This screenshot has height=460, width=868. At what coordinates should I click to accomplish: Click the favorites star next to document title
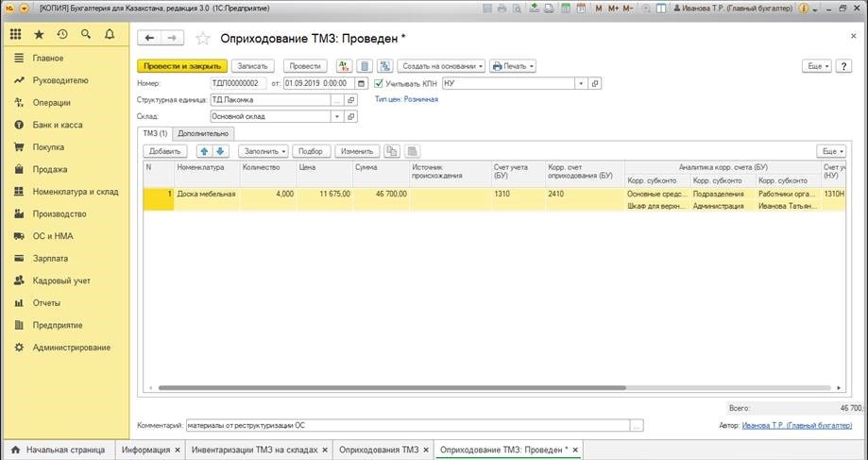202,39
